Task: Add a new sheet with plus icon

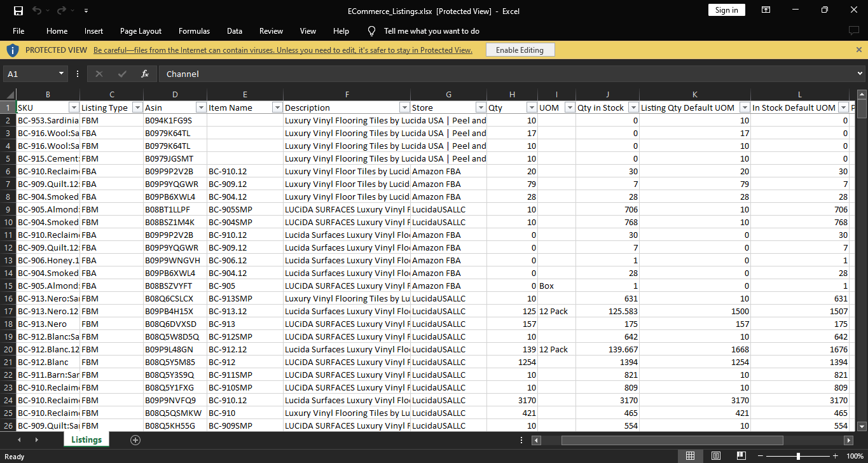Action: pos(135,439)
